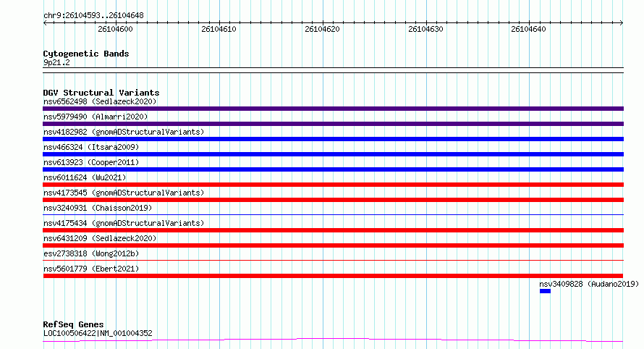Select the blue bar under nsv466324
Image resolution: width=644 pixels, height=349 pixels.
[333, 154]
